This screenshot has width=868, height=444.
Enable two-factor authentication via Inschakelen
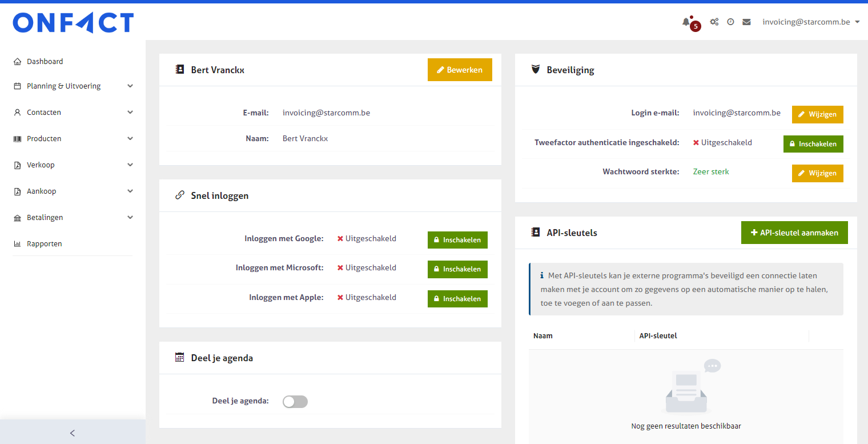pyautogui.click(x=813, y=144)
